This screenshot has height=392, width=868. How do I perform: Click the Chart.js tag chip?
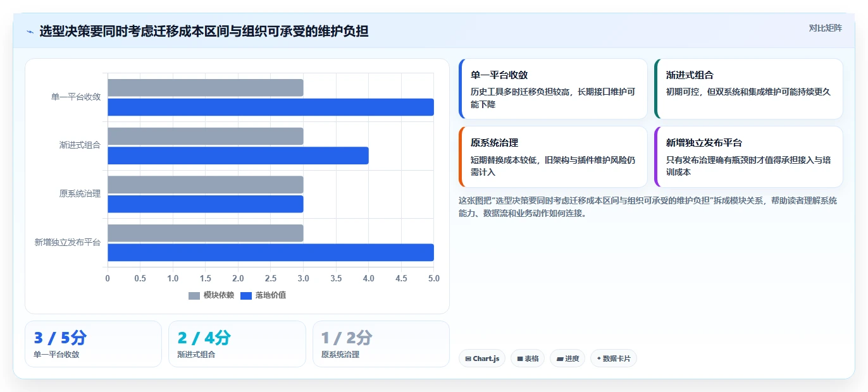pyautogui.click(x=482, y=358)
